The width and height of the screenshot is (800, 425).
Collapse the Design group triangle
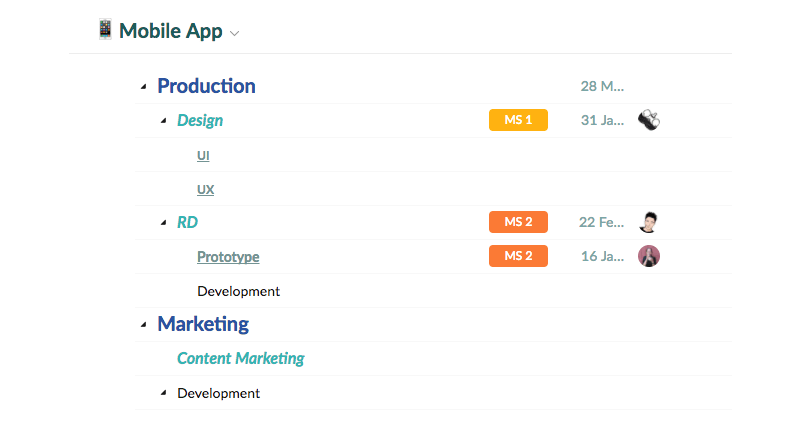click(x=163, y=121)
